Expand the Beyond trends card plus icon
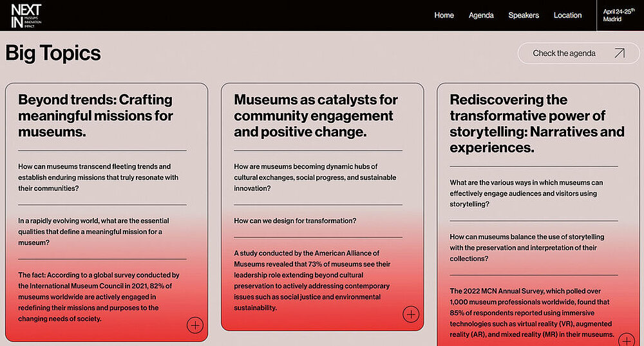 click(x=194, y=325)
